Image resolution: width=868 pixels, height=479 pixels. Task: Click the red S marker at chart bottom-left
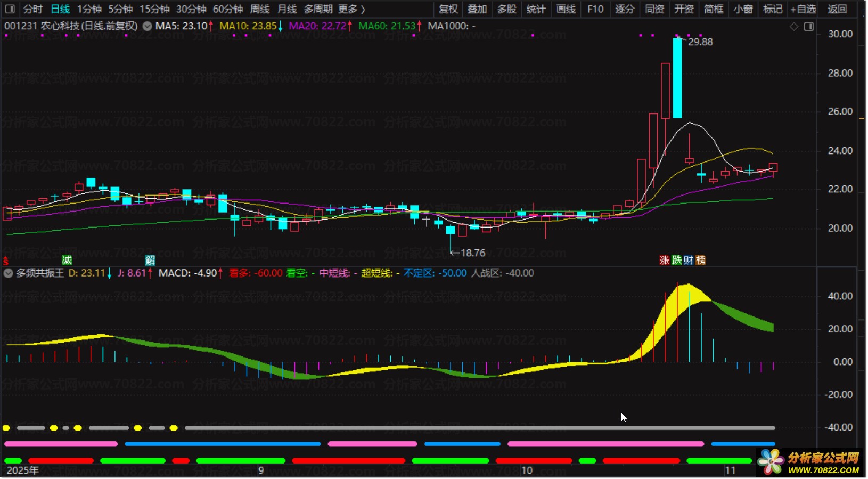pyautogui.click(x=6, y=262)
